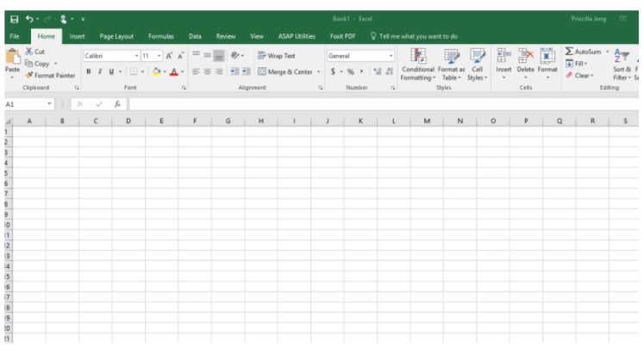Open the Review tab
This screenshot has height=361, width=644.
226,36
